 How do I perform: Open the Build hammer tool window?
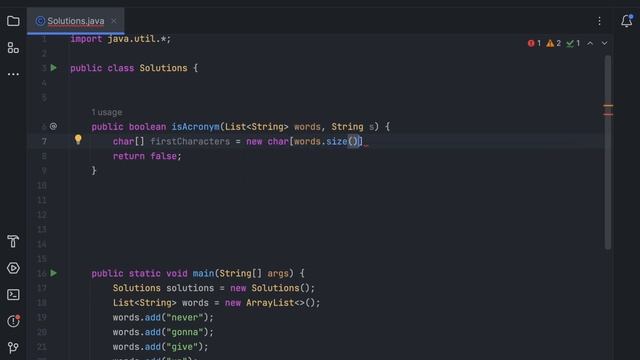[13, 241]
